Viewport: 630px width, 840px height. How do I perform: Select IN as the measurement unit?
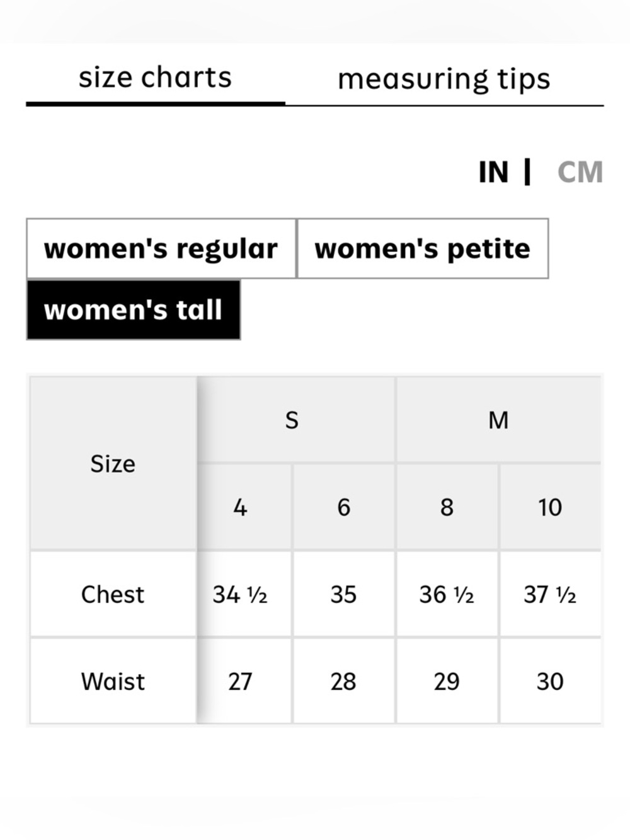[x=493, y=172]
